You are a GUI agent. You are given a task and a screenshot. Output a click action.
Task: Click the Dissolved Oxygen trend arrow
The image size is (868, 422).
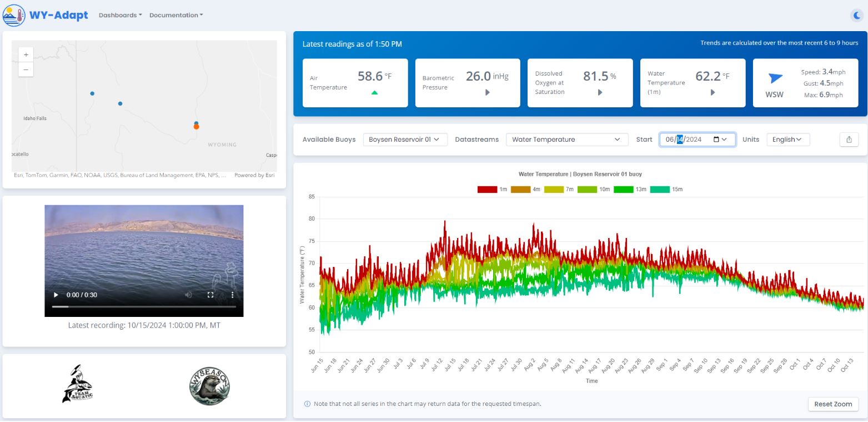click(600, 93)
